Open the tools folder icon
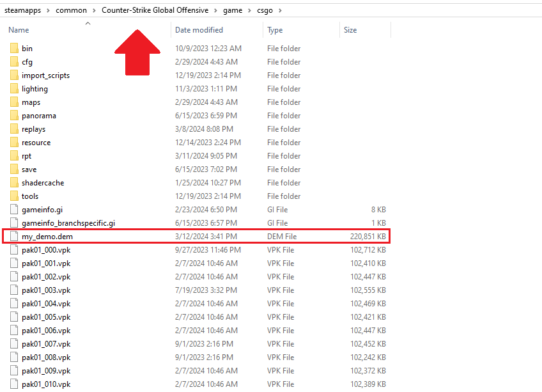542x392 pixels. (x=13, y=196)
